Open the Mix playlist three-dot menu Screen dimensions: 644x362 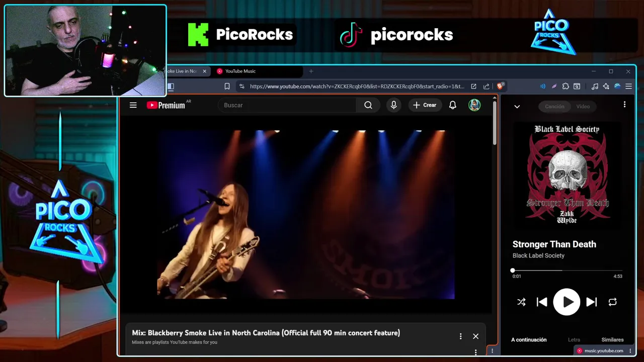[460, 336]
